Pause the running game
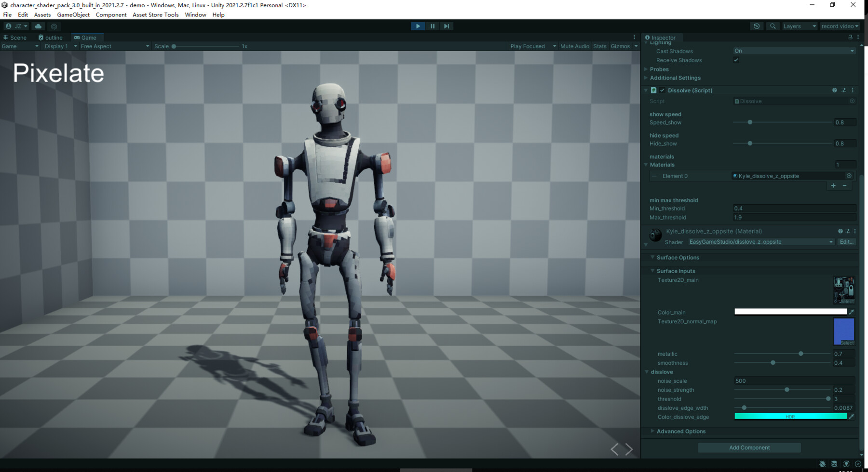The width and height of the screenshot is (868, 472). click(432, 26)
